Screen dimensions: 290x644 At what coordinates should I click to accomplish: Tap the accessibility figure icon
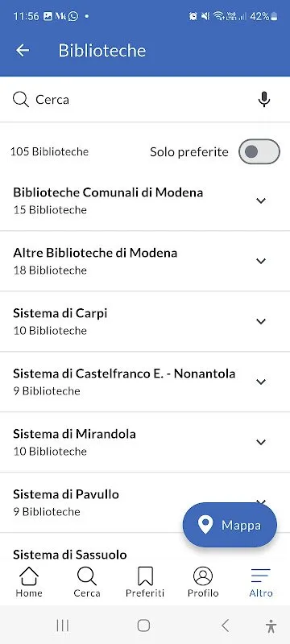click(271, 625)
